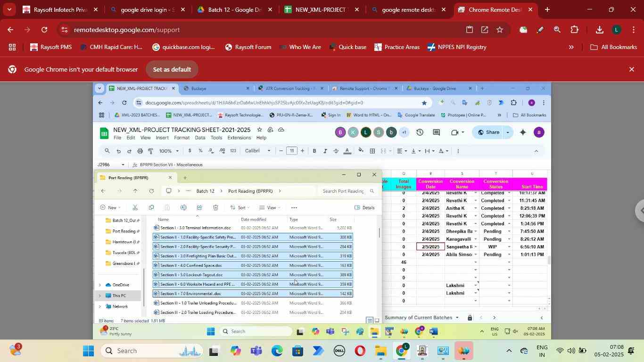644x362 pixels.
Task: Click the Up arrow in File Explorer navigation
Action: (x=135, y=191)
